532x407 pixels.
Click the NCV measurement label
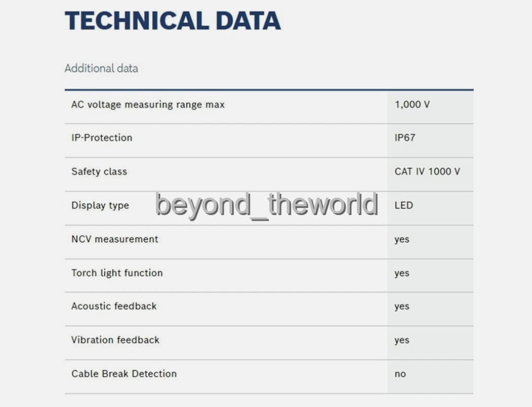(x=115, y=239)
